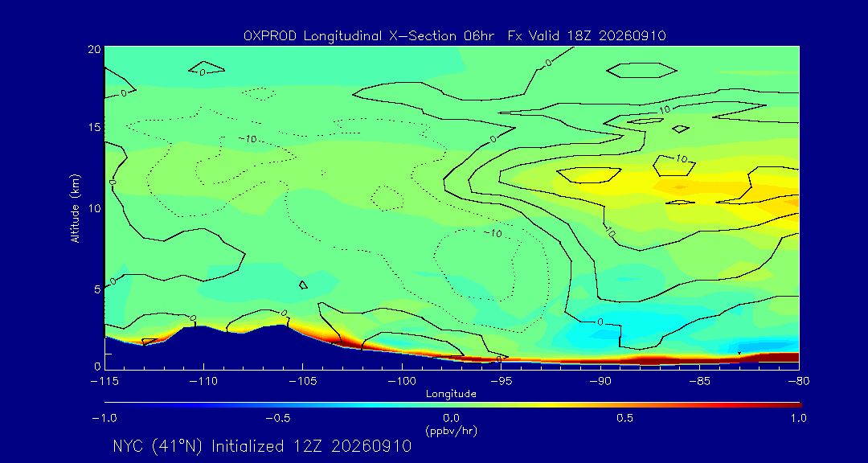This screenshot has width=868, height=463.
Task: Click the -95 longitude tick label
Action: click(501, 382)
